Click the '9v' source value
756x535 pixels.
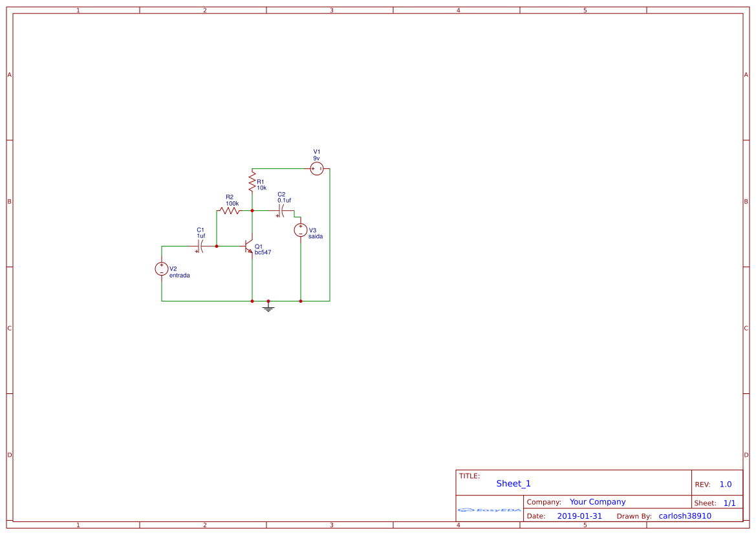pos(316,158)
